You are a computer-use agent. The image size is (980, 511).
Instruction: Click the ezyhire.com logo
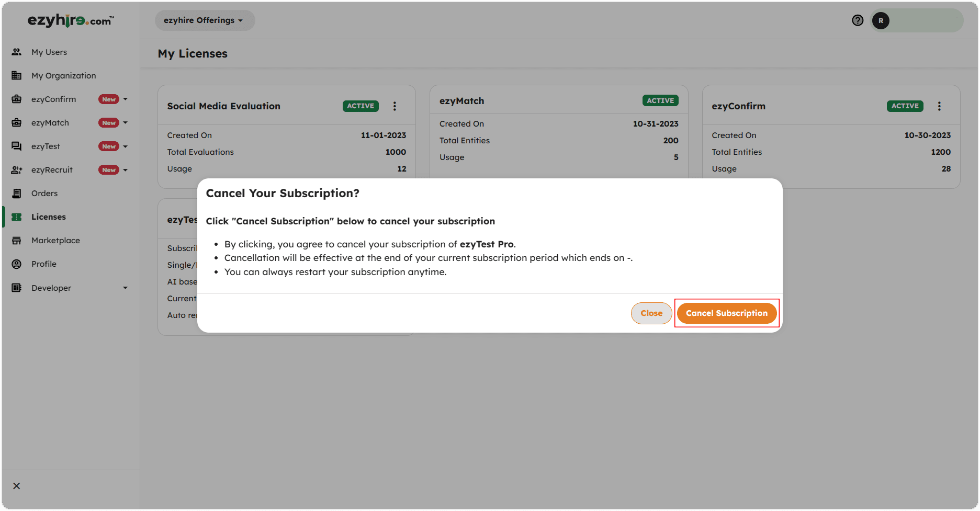[x=71, y=20]
